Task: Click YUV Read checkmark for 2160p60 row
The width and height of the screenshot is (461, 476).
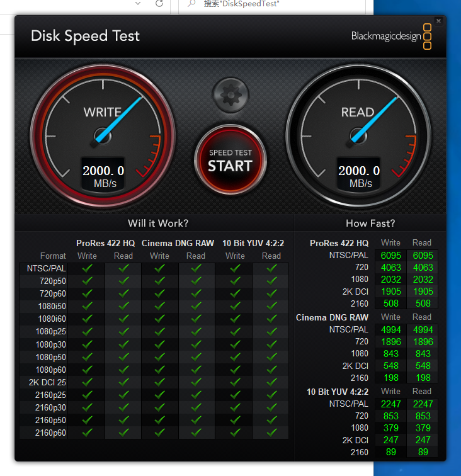Action: [x=271, y=433]
